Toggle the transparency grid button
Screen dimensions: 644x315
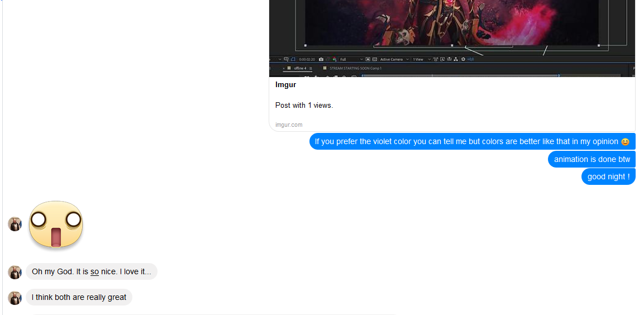tap(375, 59)
